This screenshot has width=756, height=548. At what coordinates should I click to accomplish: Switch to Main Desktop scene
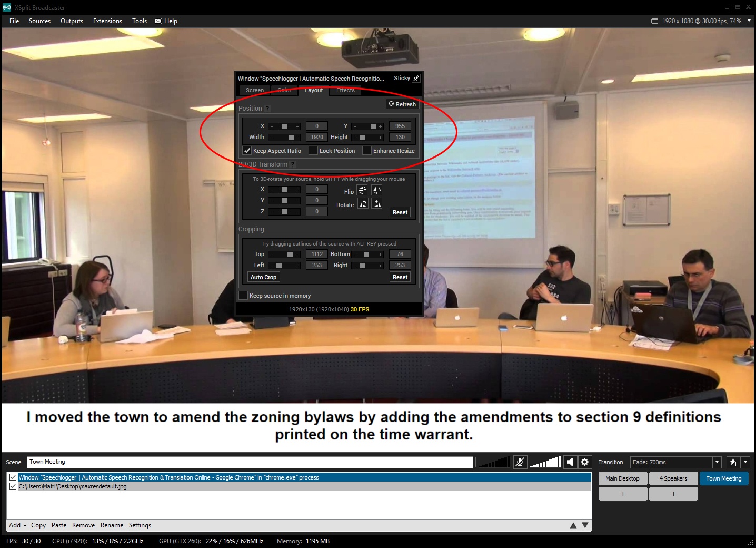pyautogui.click(x=622, y=478)
